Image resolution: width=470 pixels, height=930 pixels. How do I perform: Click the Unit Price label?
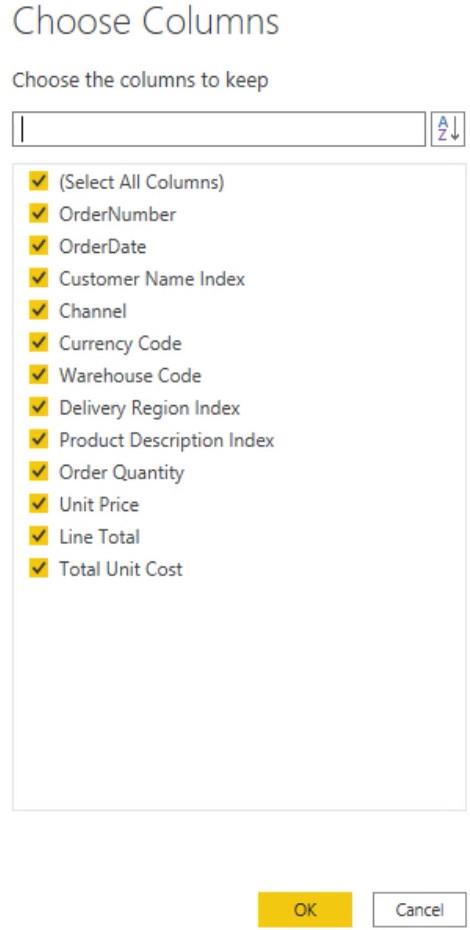click(99, 505)
